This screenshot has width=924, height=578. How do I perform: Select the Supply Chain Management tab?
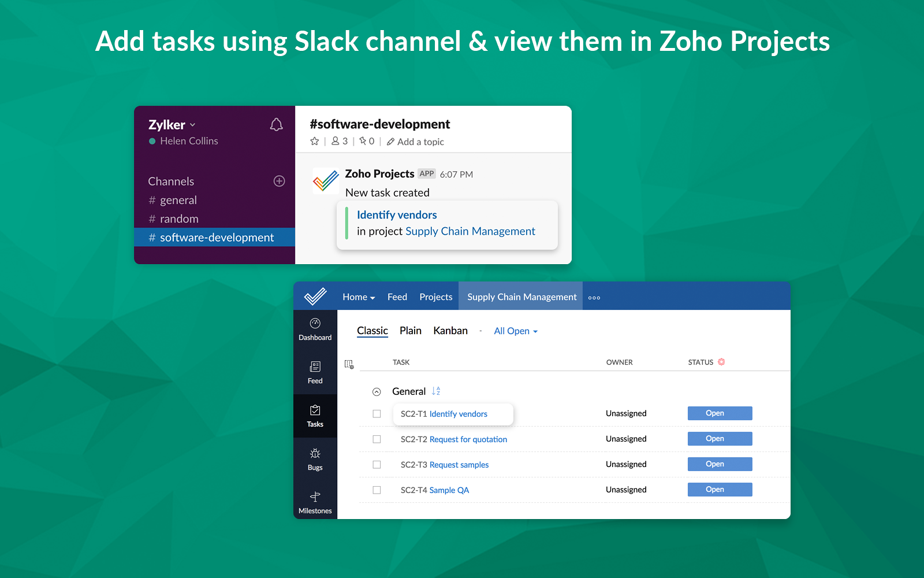pos(521,296)
